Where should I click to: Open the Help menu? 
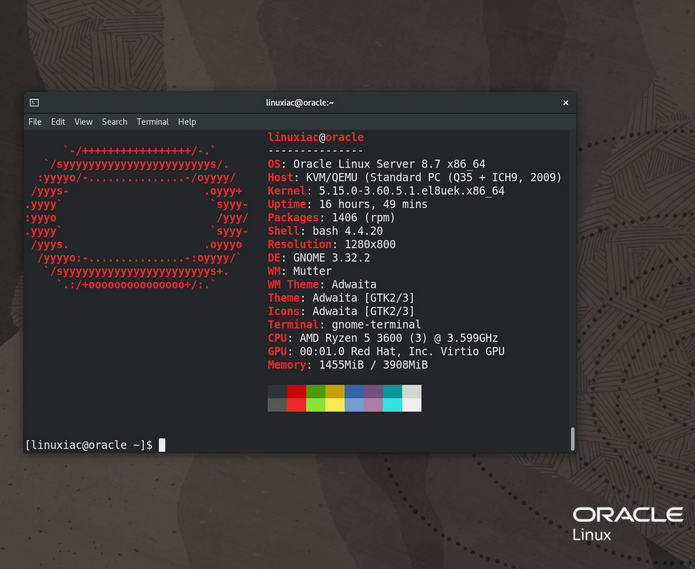[187, 122]
